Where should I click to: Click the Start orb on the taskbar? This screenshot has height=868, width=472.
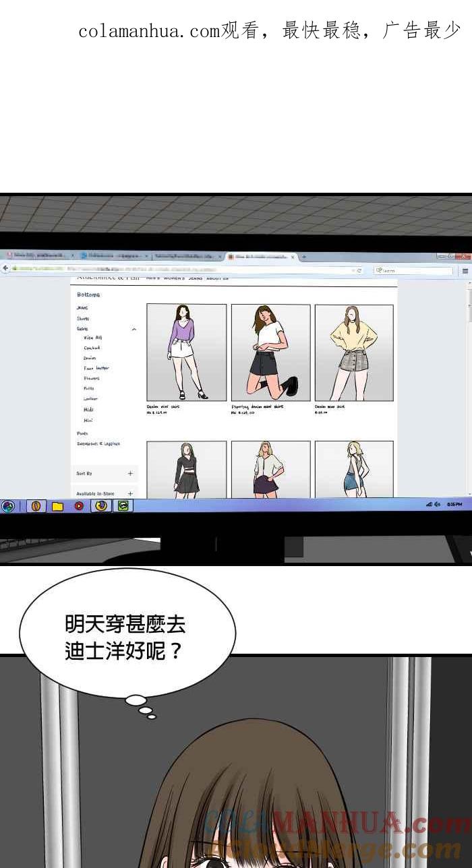coord(7,506)
